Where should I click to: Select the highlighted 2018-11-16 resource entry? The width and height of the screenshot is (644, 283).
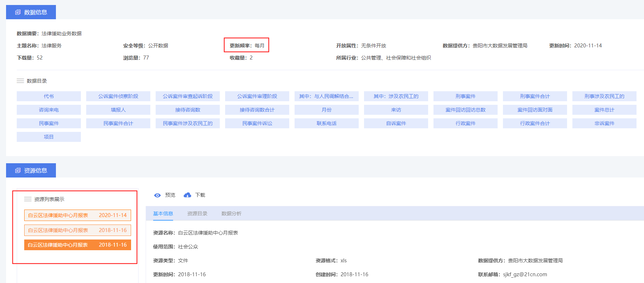click(x=77, y=245)
